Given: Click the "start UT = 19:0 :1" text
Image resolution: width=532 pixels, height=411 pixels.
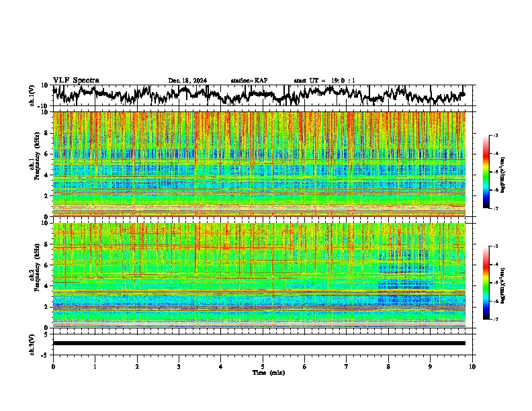Looking at the screenshot, I should coord(324,81).
